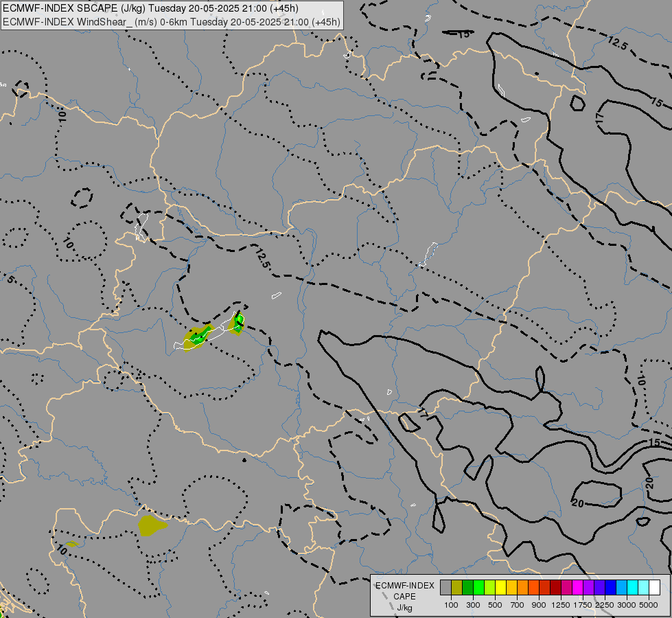672x618 pixels.
Task: Click the magenta legend swatch
Action: (578, 588)
